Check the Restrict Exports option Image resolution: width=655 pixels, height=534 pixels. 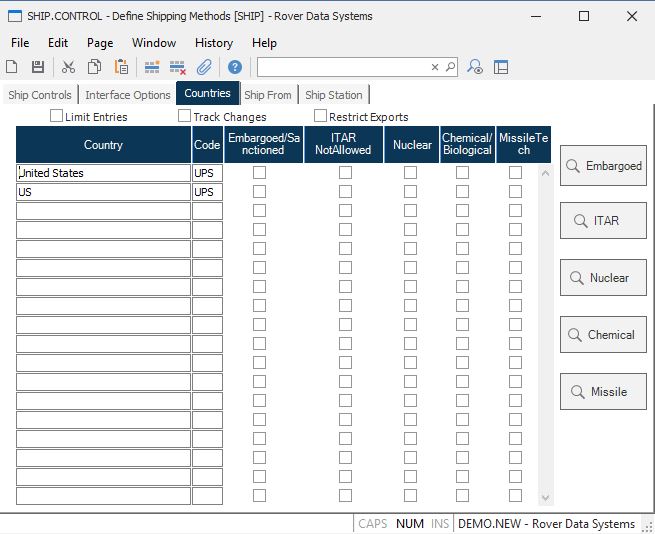tap(321, 116)
